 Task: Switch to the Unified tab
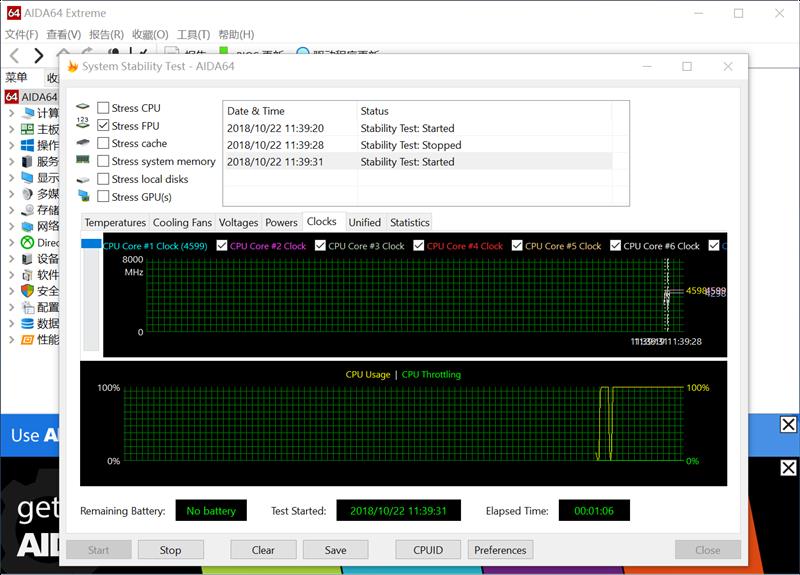tap(365, 222)
